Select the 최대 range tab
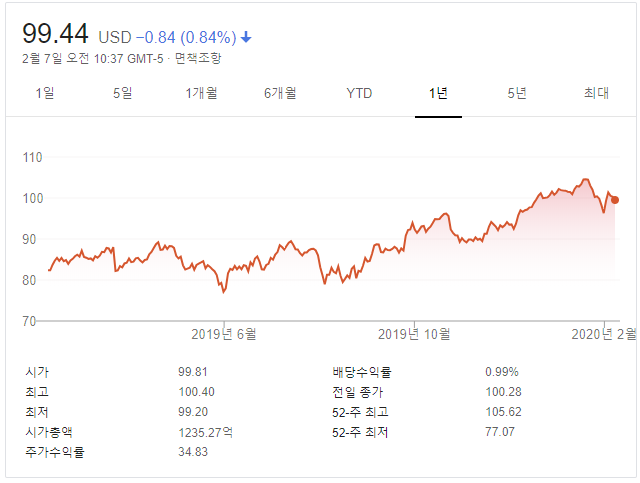Screen dimensions: 640x483 (596, 93)
